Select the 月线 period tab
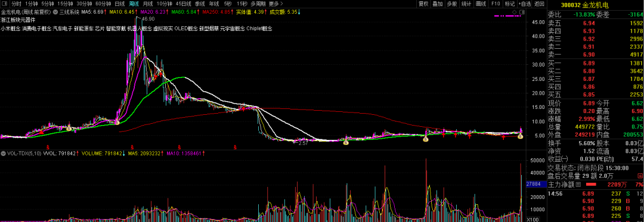Image resolution: width=644 pixels, height=222 pixels. click(x=148, y=4)
